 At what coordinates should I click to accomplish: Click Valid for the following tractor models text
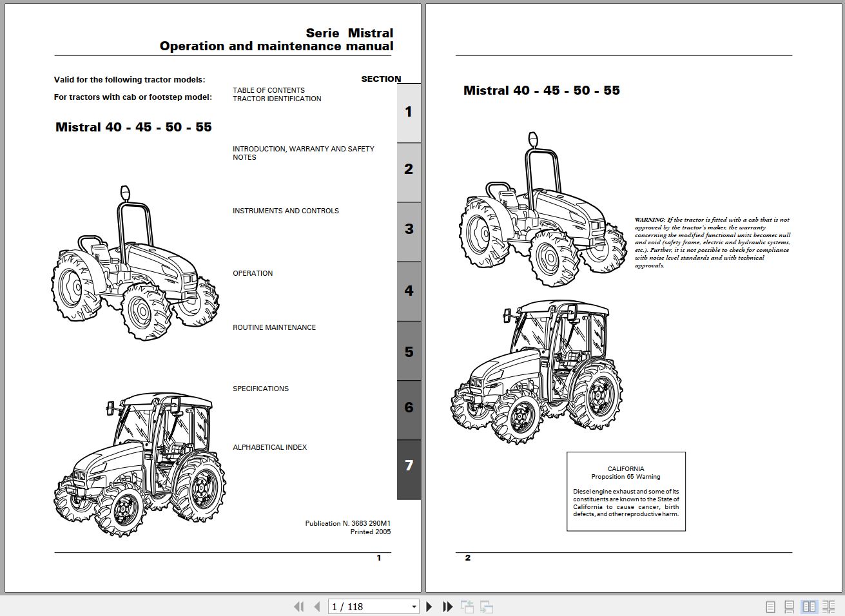tap(130, 80)
